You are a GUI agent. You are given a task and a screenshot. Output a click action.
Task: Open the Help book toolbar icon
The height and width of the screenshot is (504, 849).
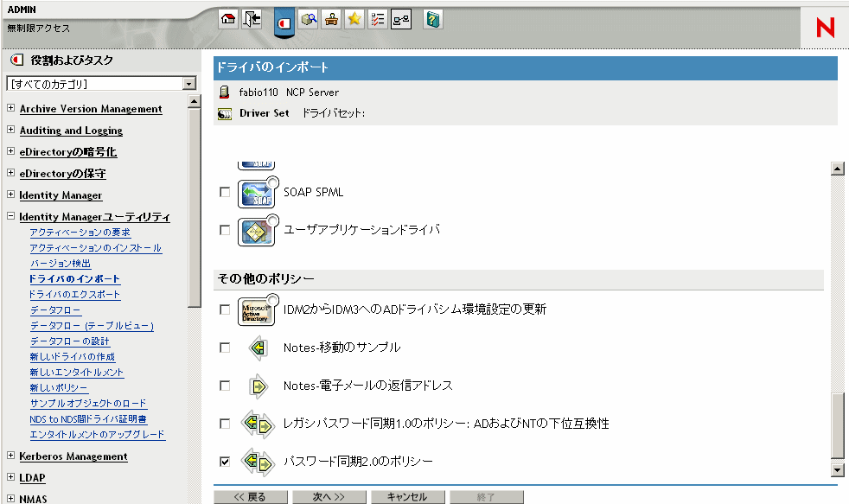(432, 20)
